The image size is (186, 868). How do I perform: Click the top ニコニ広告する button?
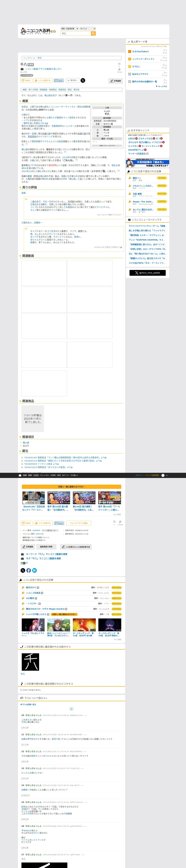click(43, 81)
